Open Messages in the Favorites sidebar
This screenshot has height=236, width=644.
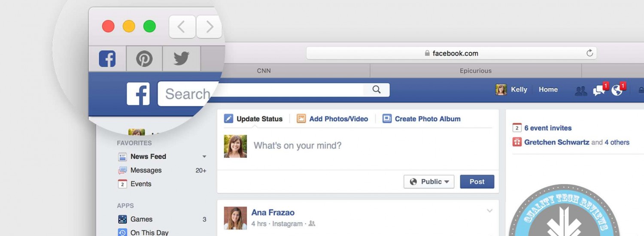146,170
